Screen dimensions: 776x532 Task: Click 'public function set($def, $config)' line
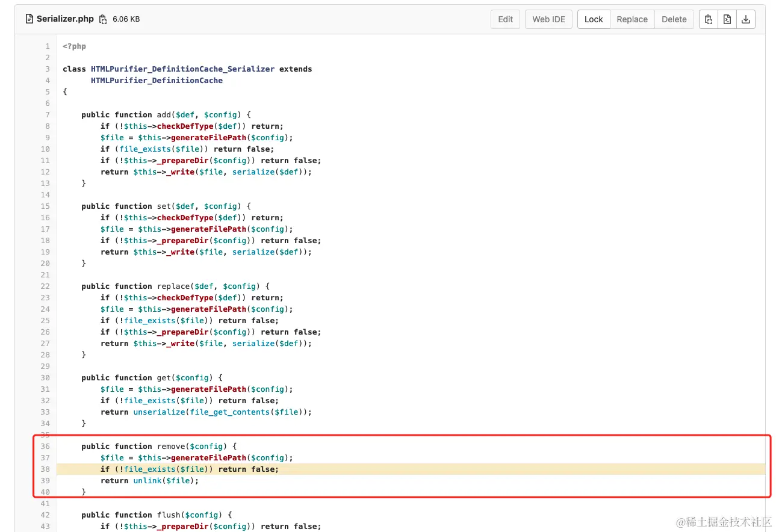pos(166,206)
